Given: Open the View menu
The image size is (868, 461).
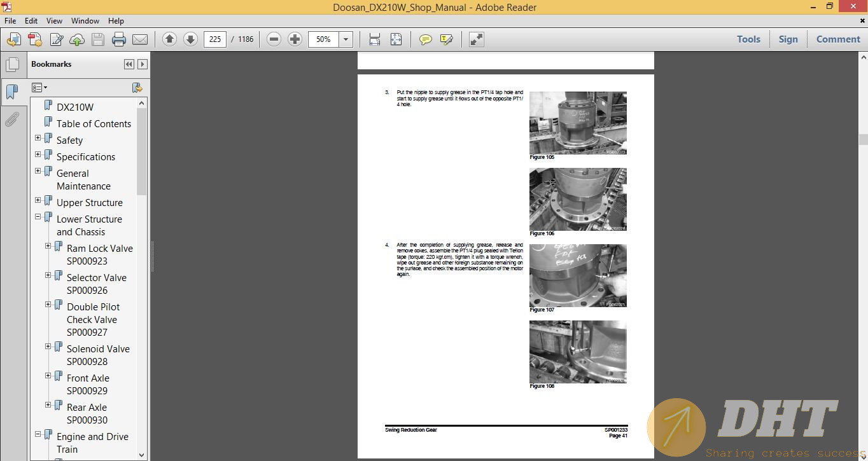Looking at the screenshot, I should (54, 21).
